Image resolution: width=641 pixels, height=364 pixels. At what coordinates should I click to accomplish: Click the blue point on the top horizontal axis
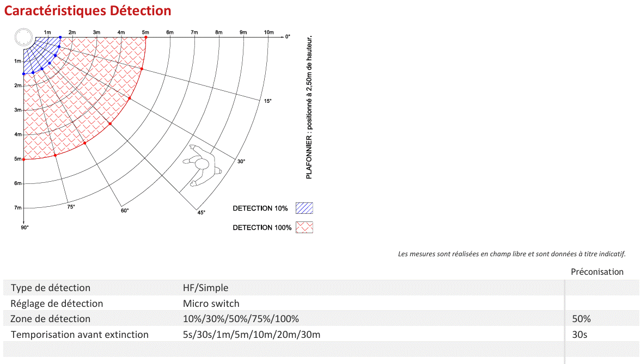coord(60,37)
